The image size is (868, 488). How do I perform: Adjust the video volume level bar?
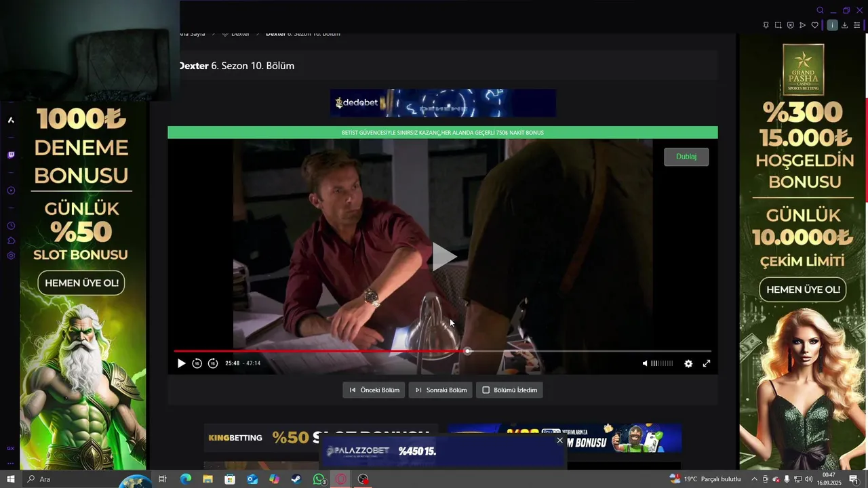pos(662,363)
